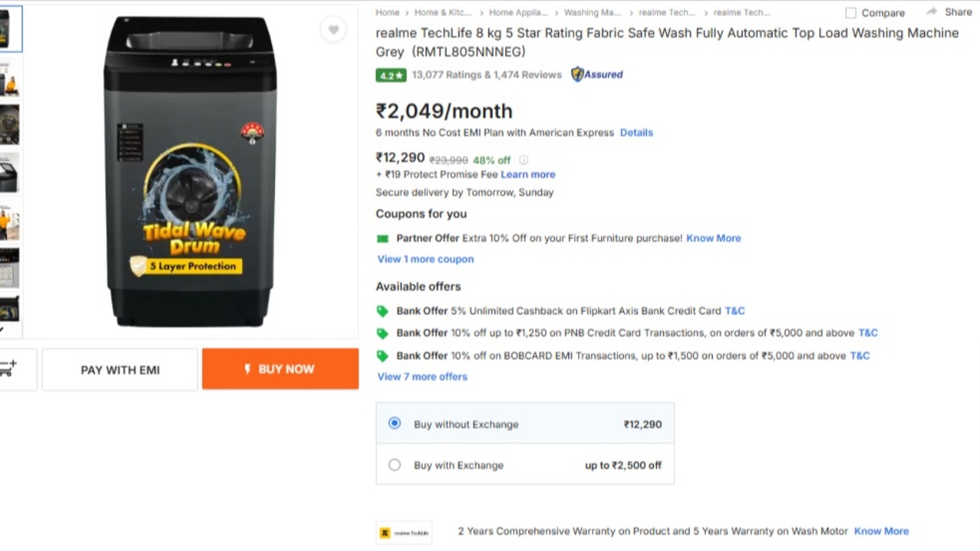Add product to wishlist with heart icon

tap(334, 30)
